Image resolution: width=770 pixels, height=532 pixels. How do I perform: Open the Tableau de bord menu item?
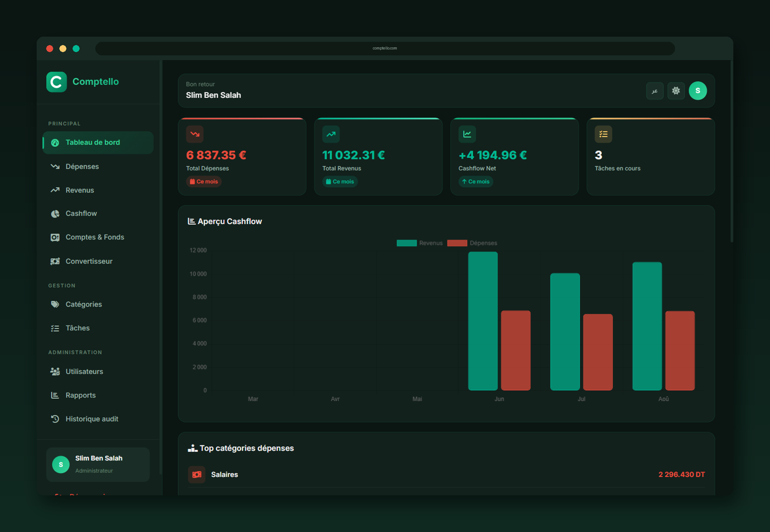(x=98, y=142)
